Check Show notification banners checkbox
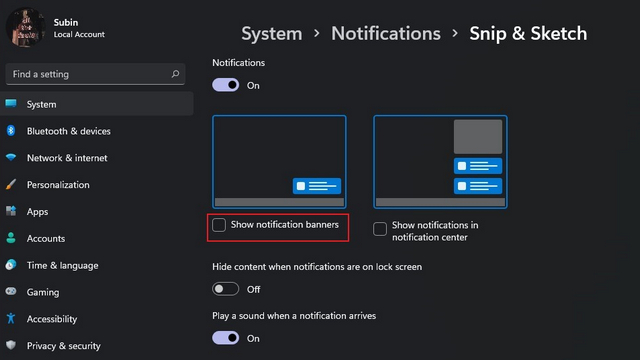Screen dimensions: 640x360 coord(219,224)
